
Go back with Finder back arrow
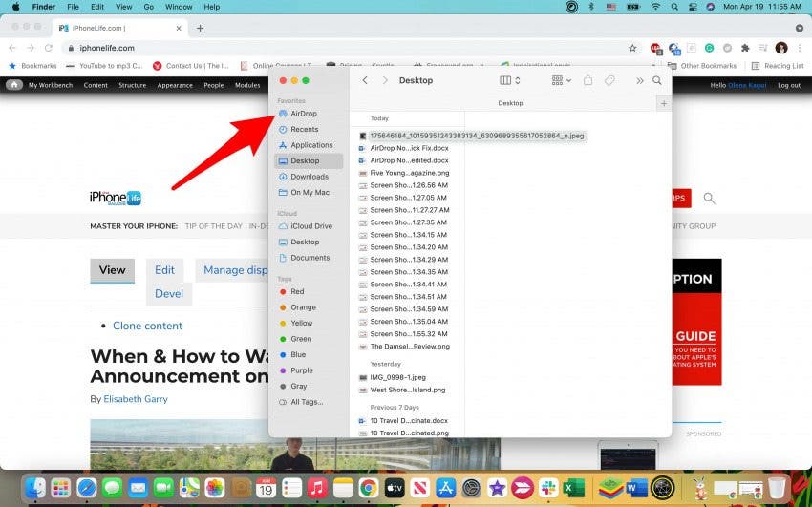(366, 80)
